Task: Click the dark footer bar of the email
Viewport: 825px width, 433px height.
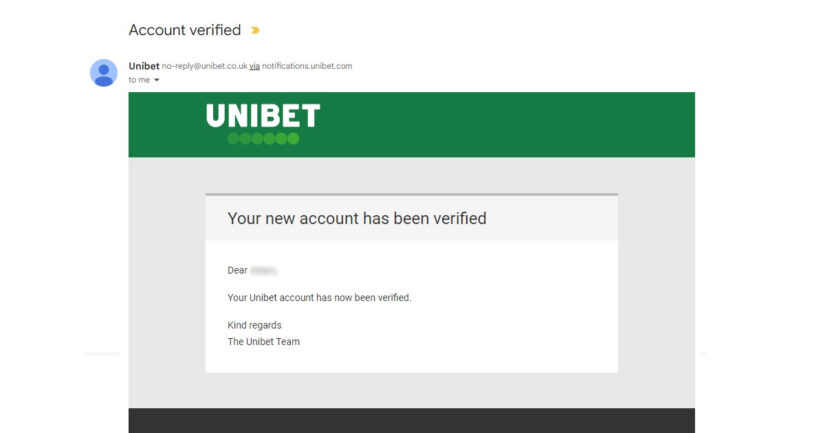Action: 411,420
